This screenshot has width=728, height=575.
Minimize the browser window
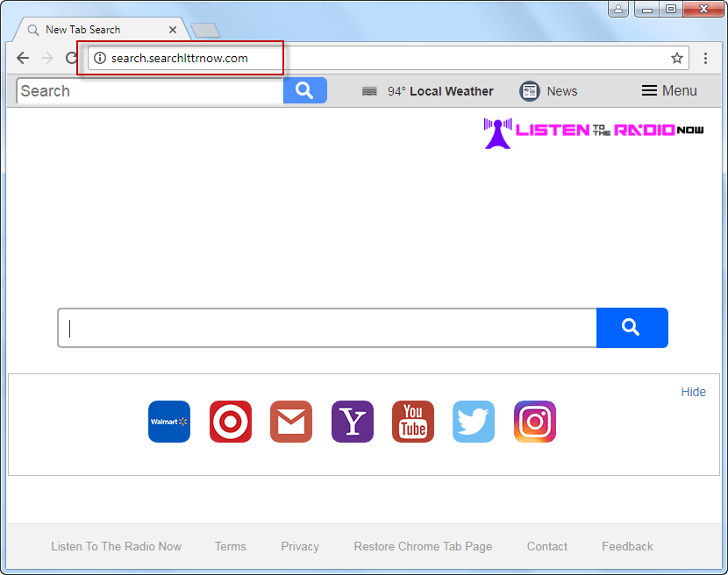pyautogui.click(x=647, y=9)
